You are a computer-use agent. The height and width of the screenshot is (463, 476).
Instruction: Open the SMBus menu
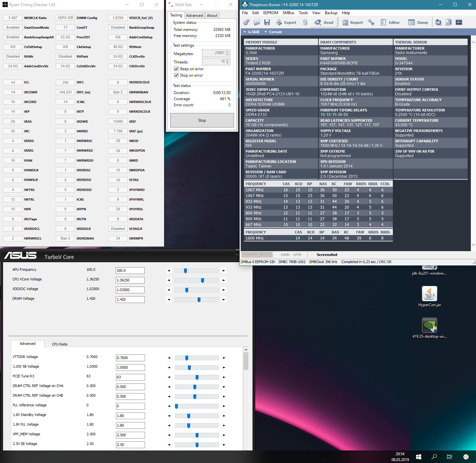(x=288, y=13)
